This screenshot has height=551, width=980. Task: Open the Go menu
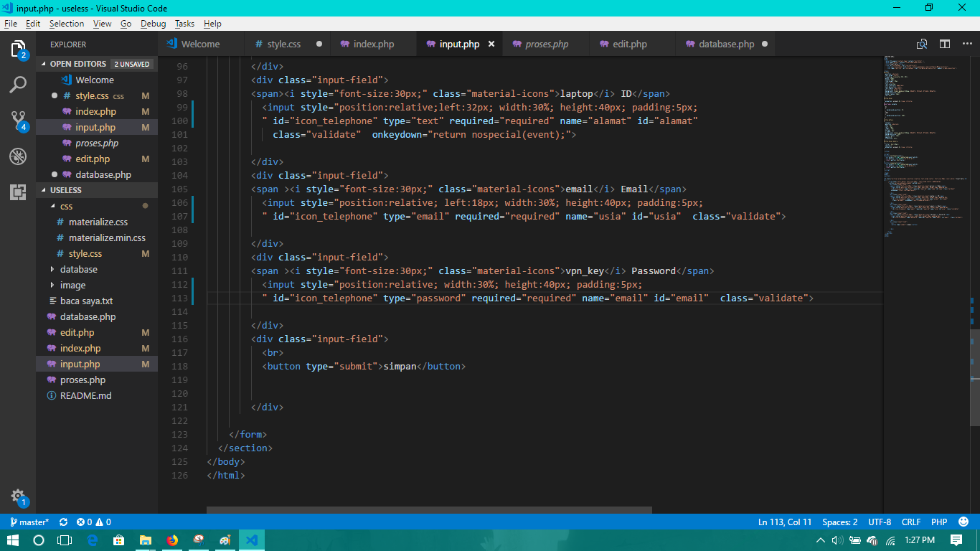tap(126, 24)
